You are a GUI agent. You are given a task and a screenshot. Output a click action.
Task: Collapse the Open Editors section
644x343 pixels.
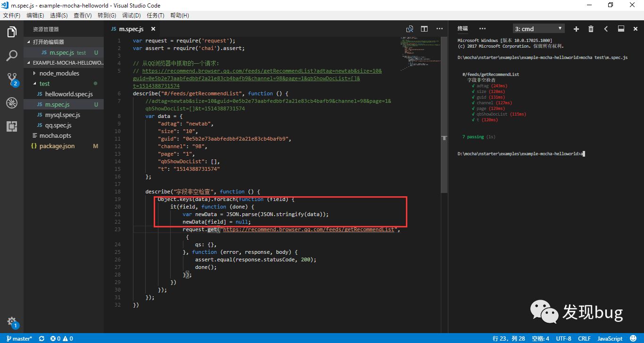(x=64, y=42)
